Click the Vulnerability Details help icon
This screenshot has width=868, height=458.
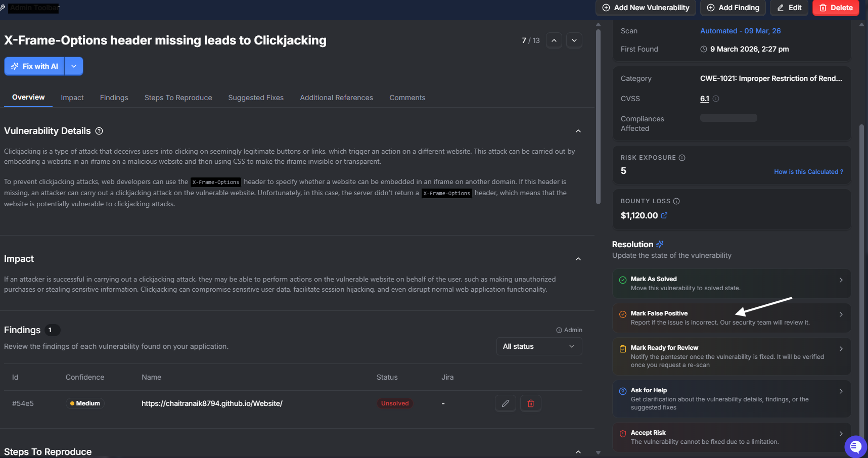tap(99, 131)
